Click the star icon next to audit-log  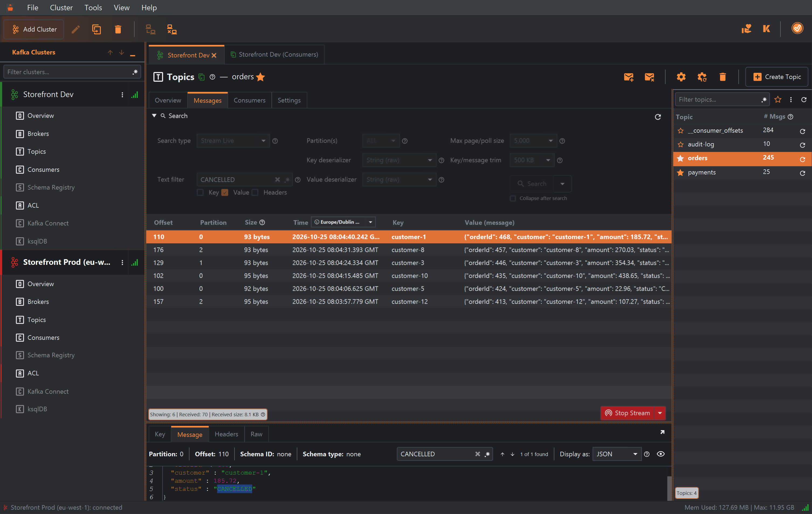coord(680,144)
